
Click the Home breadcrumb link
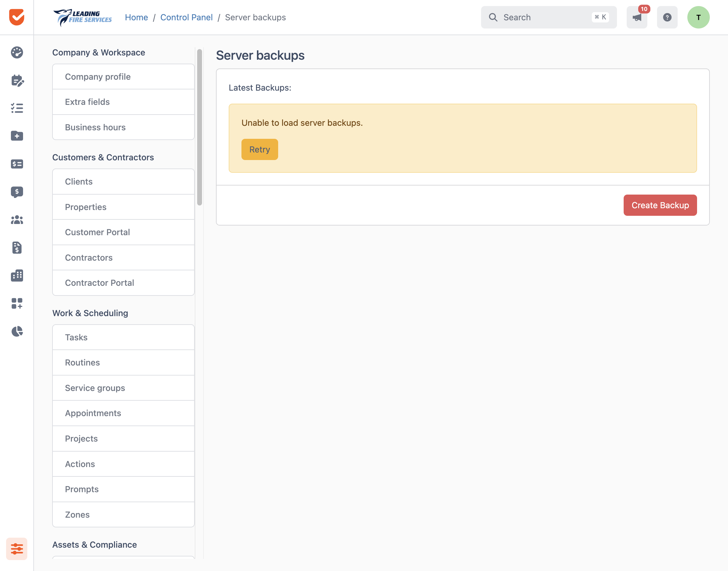click(x=136, y=17)
